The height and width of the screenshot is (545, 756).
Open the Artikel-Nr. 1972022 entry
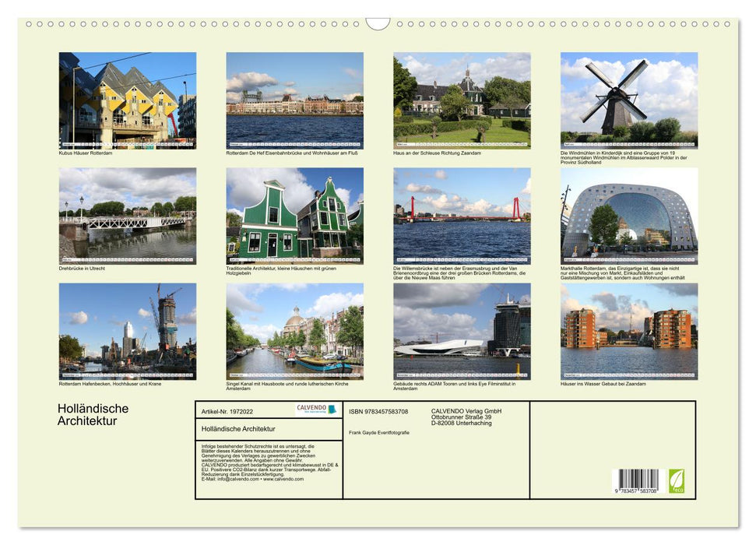point(228,410)
